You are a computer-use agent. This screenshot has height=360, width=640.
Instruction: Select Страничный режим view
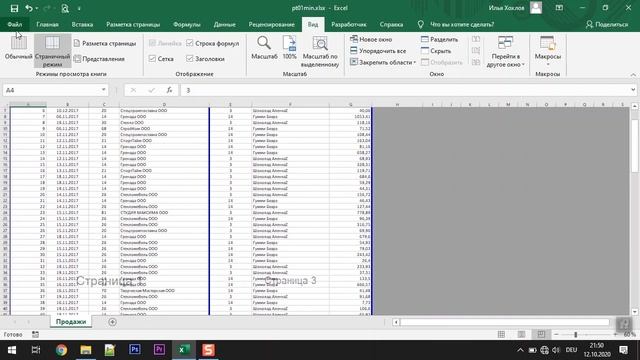coord(52,51)
